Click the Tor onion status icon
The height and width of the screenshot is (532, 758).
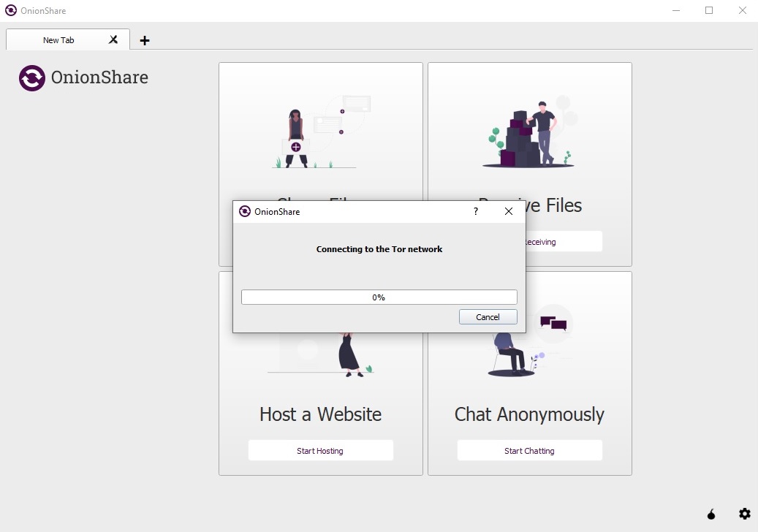pyautogui.click(x=711, y=514)
